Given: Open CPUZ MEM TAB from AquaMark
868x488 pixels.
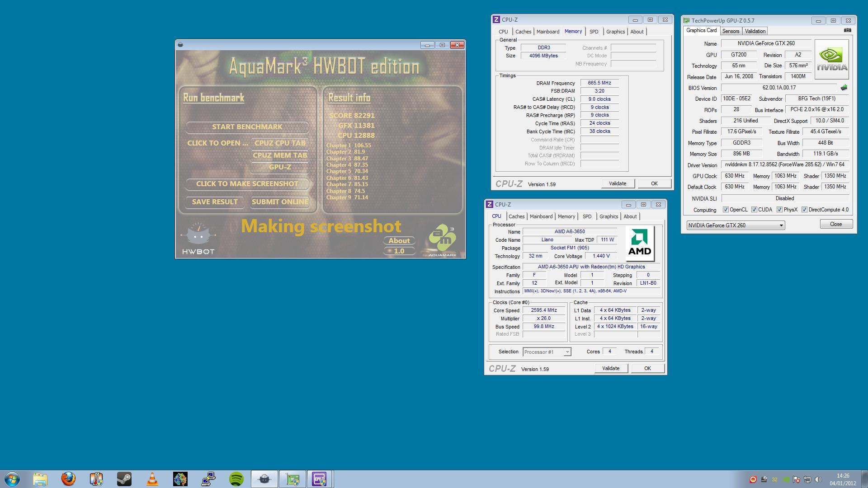Looking at the screenshot, I should tap(280, 155).
